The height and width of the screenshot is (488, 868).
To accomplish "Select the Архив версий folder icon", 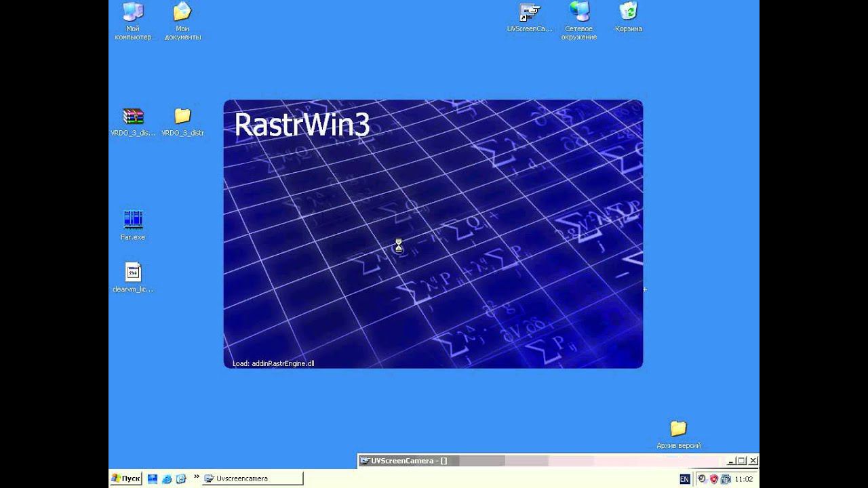I will (x=678, y=434).
